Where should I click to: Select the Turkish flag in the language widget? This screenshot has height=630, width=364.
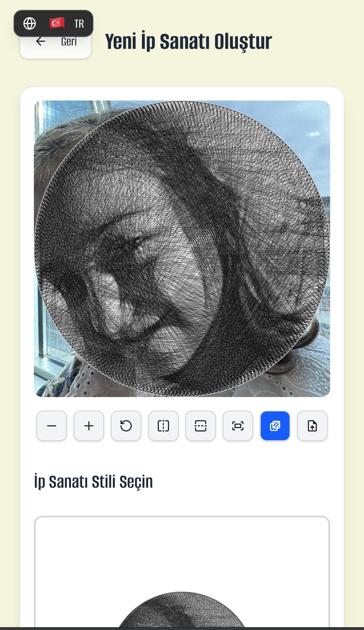pyautogui.click(x=57, y=23)
